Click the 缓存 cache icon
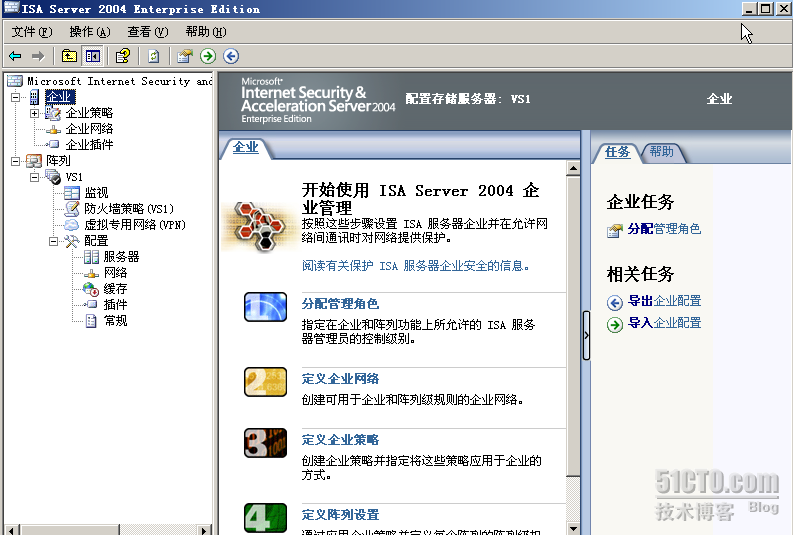The image size is (793, 535). 91,289
